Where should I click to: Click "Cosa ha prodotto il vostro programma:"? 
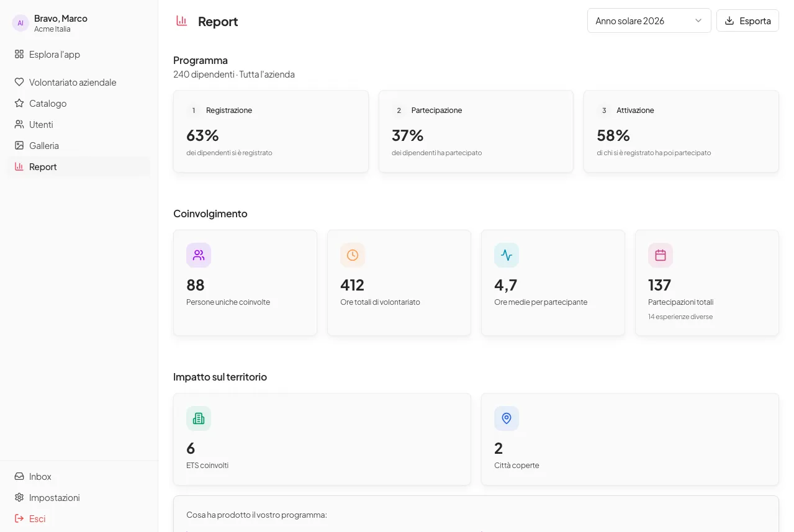256,515
